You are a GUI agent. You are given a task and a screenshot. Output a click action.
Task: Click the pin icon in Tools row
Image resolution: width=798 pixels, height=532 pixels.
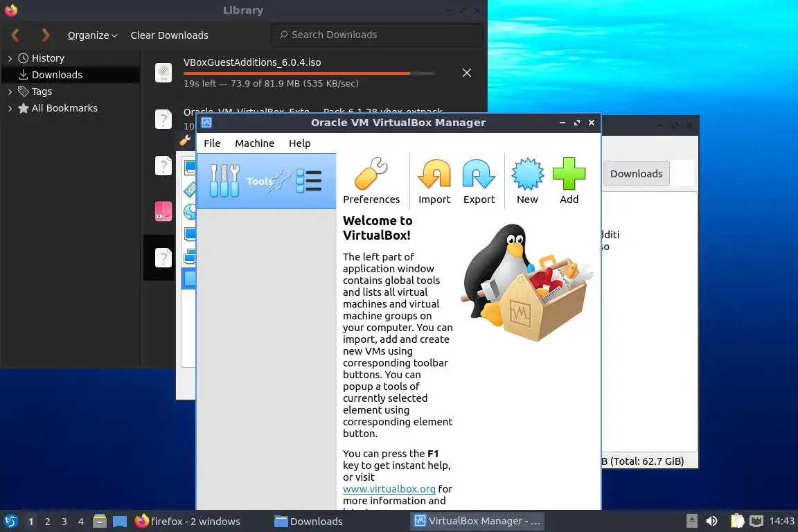tap(279, 181)
